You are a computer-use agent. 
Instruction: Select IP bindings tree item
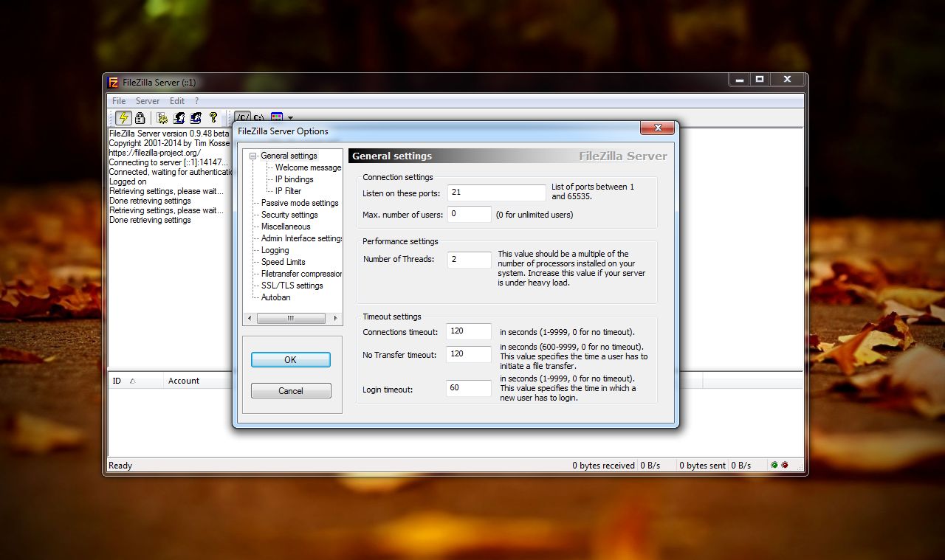point(294,179)
